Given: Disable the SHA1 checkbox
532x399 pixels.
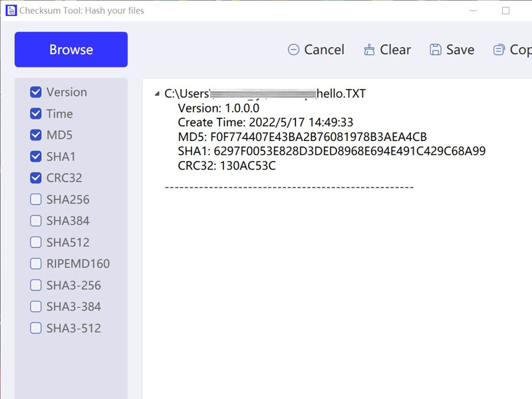Looking at the screenshot, I should coord(36,156).
